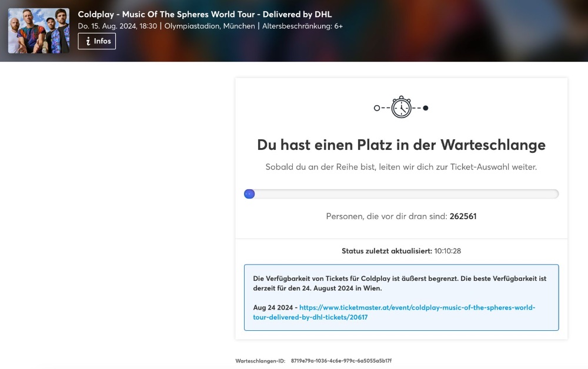The width and height of the screenshot is (588, 369).
Task: Click the filled dot right of stopwatch
Action: [426, 108]
